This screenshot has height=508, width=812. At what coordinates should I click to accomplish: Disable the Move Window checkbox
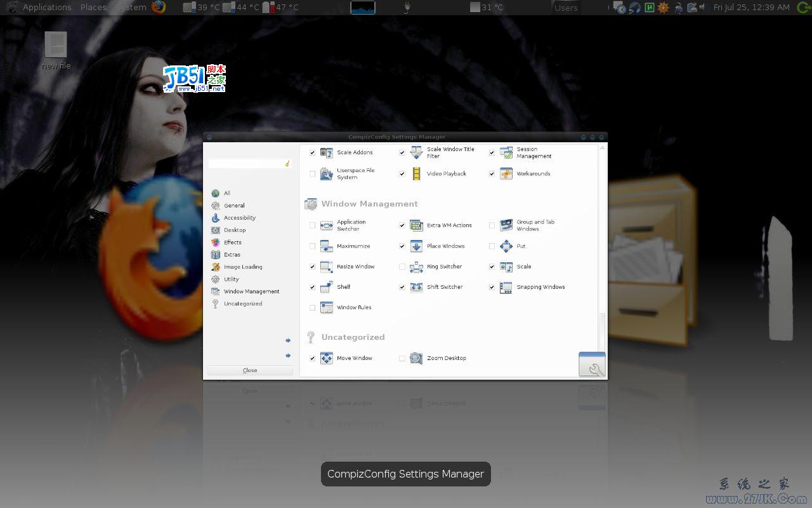click(x=312, y=358)
